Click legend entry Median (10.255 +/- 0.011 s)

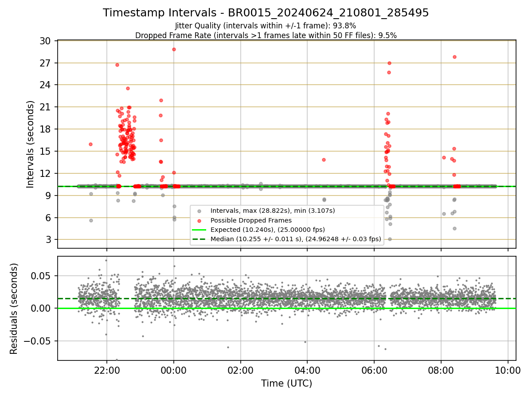click(296, 239)
